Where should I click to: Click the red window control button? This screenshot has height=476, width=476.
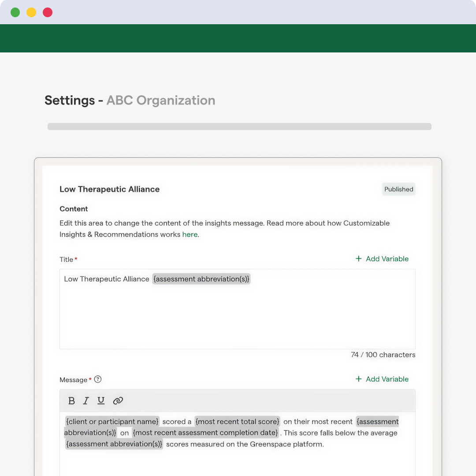pos(48,12)
